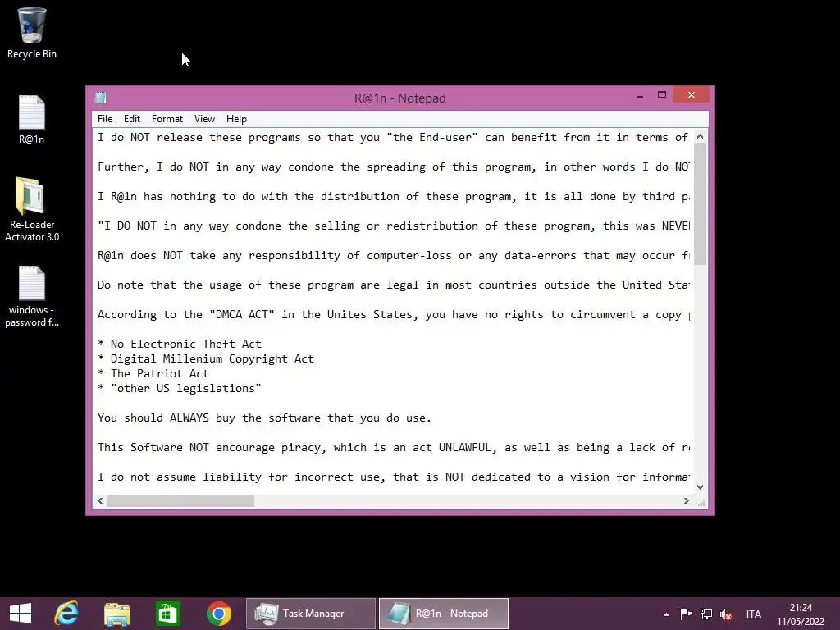Open the Edit menu in Notepad

[132, 119]
